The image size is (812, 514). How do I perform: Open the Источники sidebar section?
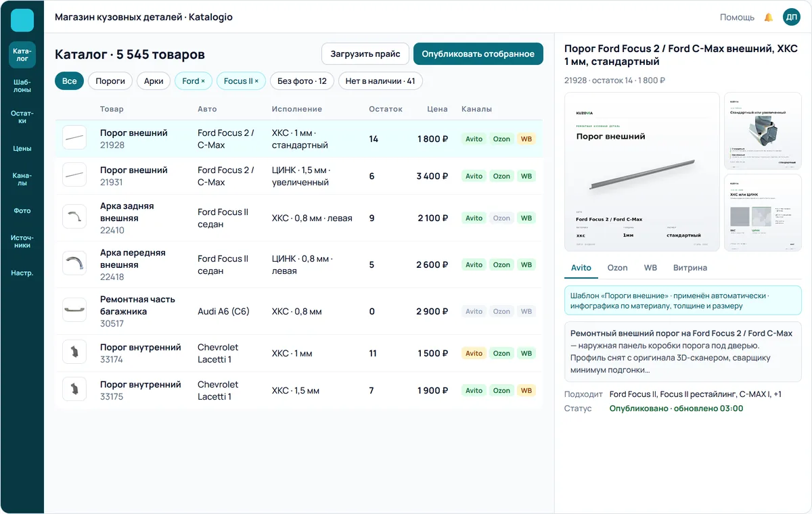pos(22,241)
